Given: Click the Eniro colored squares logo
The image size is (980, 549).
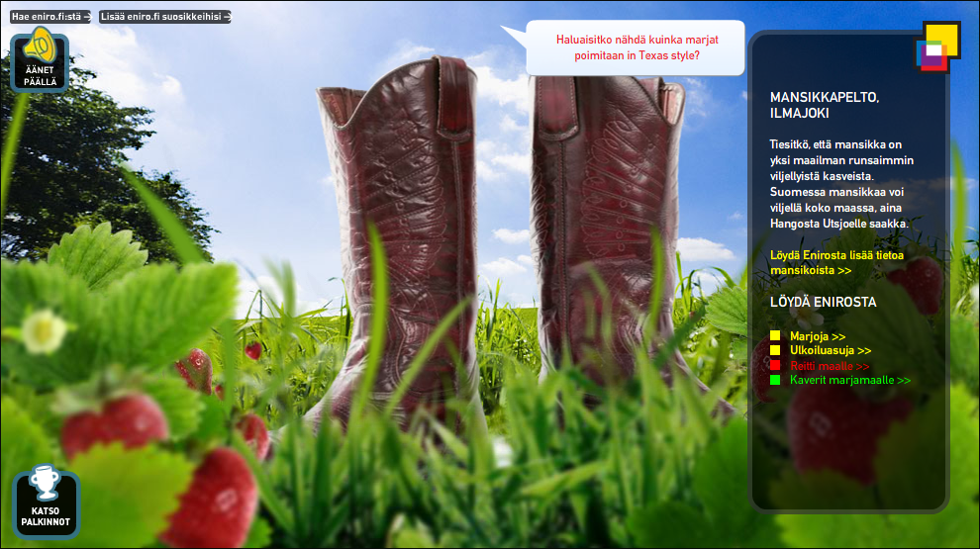Looking at the screenshot, I should (936, 47).
